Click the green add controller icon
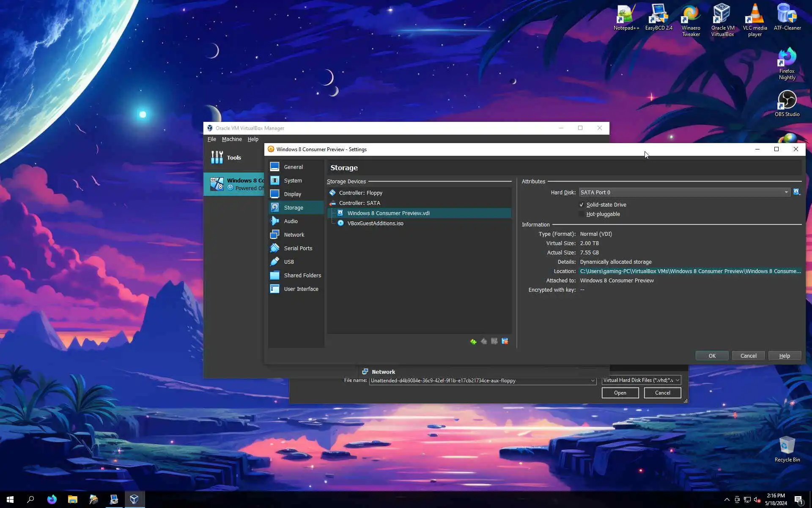 [473, 342]
